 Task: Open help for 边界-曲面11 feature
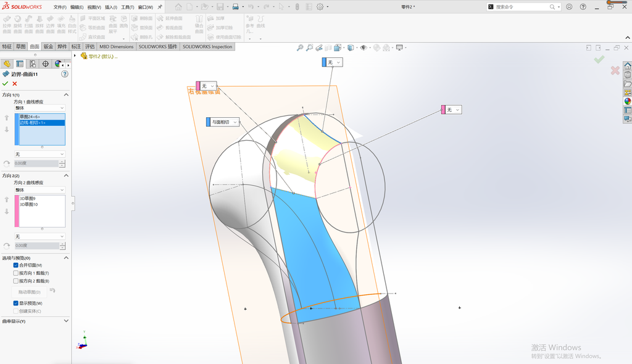[64, 74]
